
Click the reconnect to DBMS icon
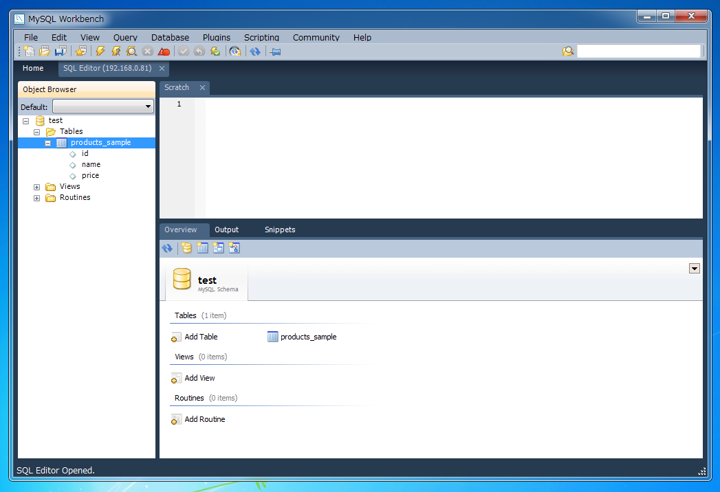tap(235, 51)
